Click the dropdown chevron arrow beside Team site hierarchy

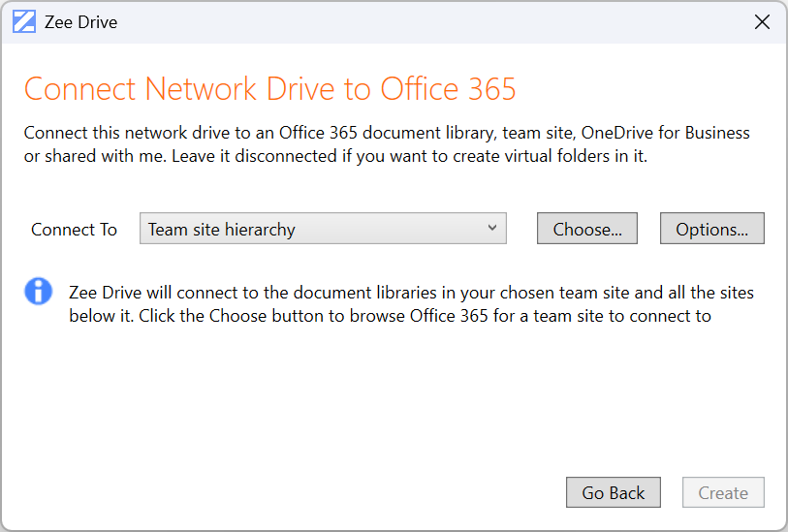(492, 229)
